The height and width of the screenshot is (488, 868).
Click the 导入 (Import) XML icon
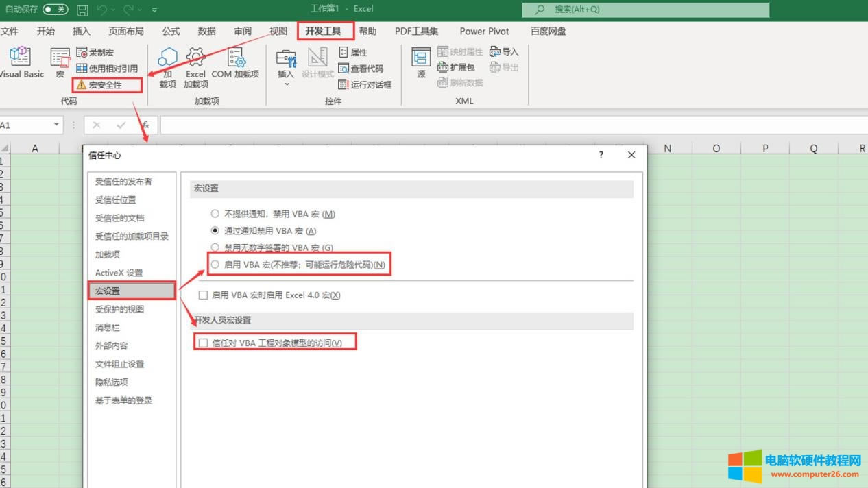(x=503, y=51)
